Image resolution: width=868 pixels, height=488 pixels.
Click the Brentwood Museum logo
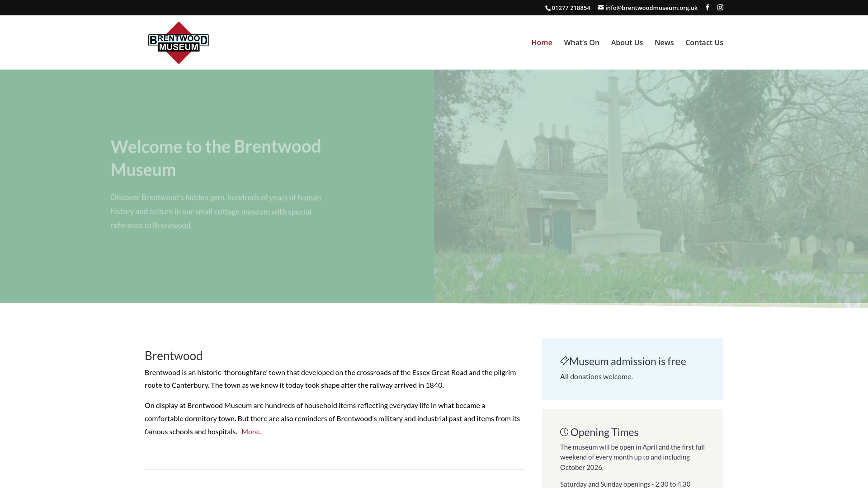coord(179,42)
